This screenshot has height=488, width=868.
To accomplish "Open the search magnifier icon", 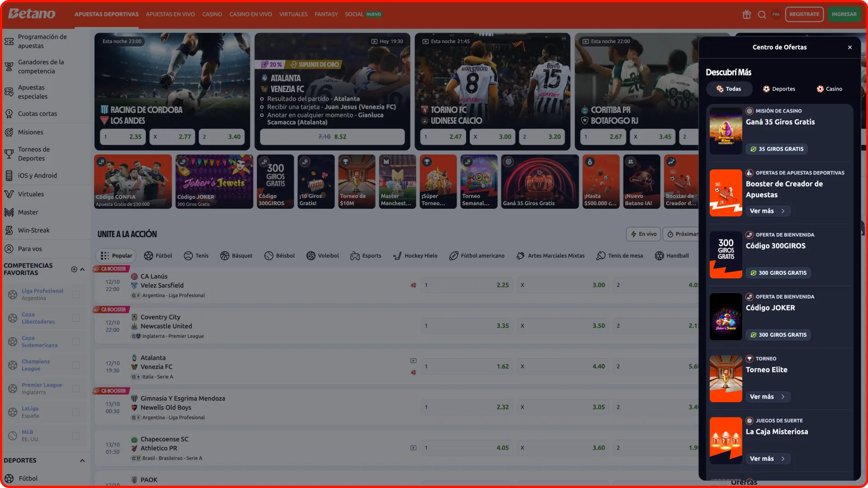I will pos(762,14).
